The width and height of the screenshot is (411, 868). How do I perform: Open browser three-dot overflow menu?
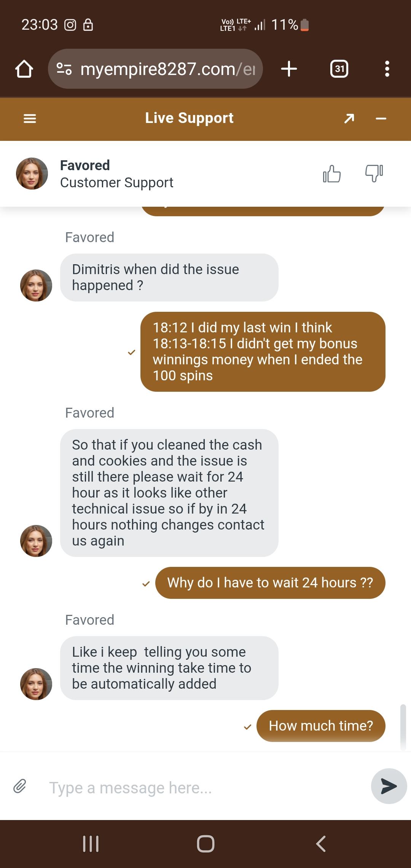[x=387, y=69]
